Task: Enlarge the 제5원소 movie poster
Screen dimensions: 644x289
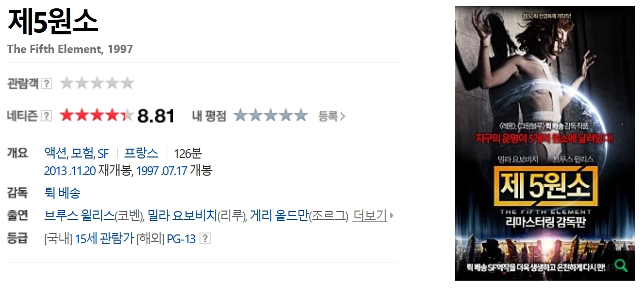Action: click(545, 143)
